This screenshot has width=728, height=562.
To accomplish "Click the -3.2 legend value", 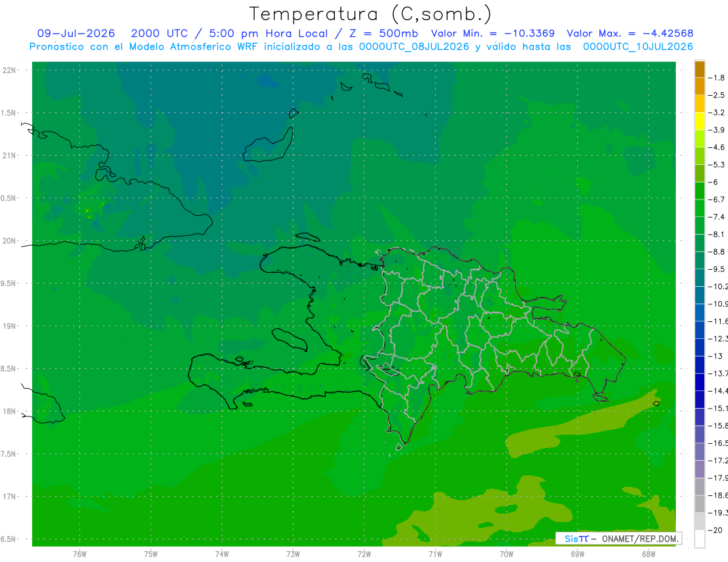I will [716, 113].
